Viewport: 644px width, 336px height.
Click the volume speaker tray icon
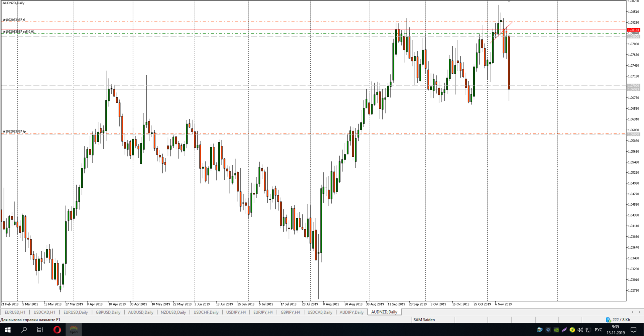[580, 330]
